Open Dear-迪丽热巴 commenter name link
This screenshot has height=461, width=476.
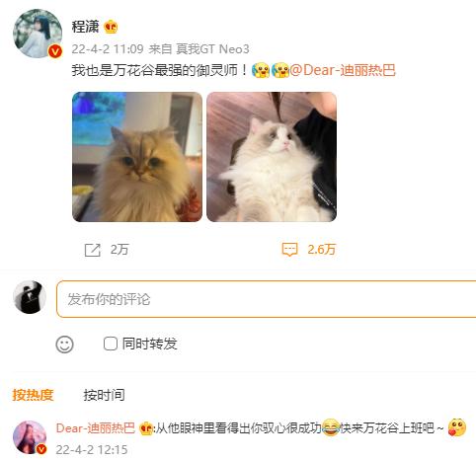(96, 428)
